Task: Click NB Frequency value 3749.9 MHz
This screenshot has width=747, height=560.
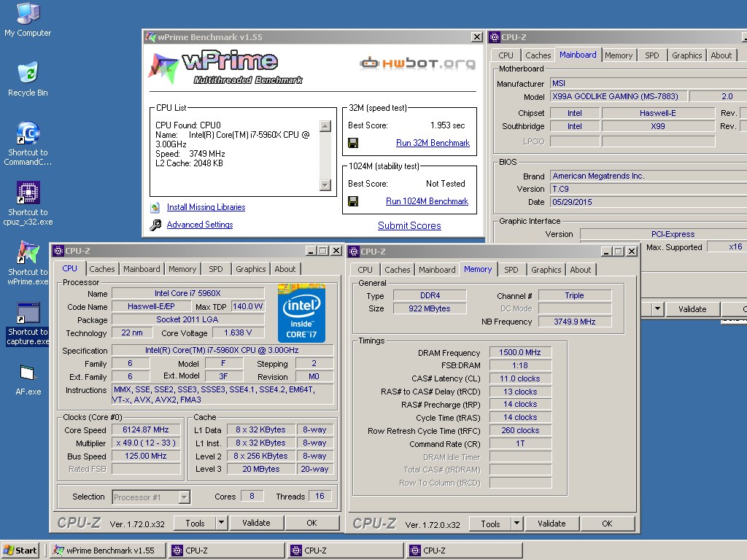Action: coord(575,322)
